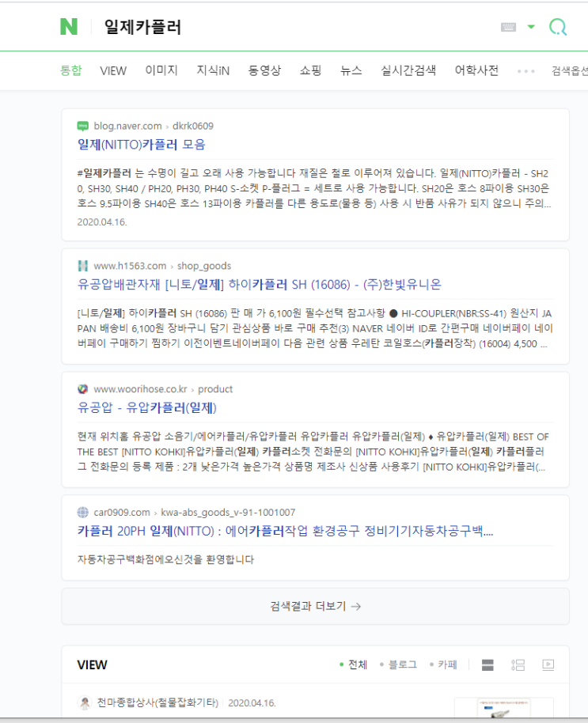588x723 pixels.
Task: Switch VIEW to video layout icon
Action: pos(548,664)
